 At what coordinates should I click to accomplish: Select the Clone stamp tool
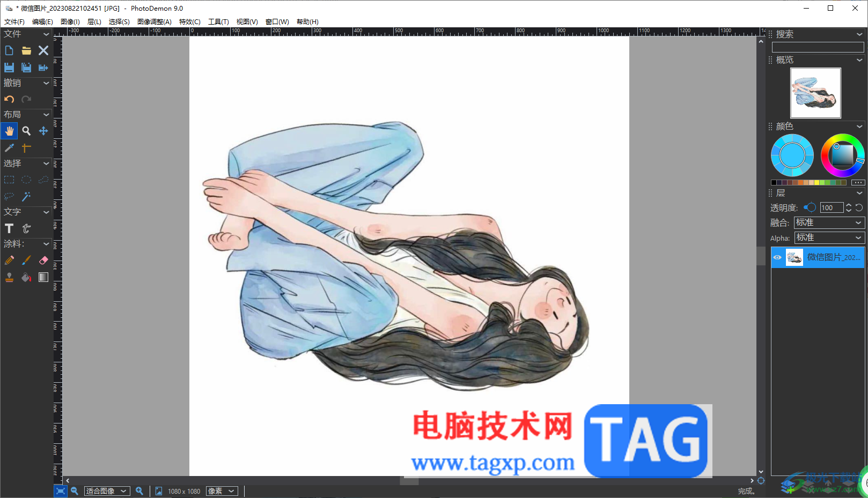(9, 277)
